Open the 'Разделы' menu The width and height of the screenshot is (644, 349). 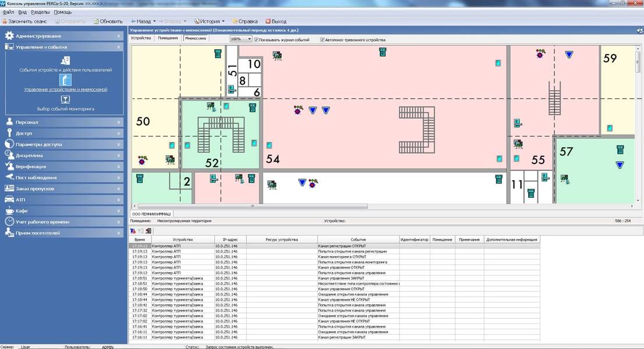coord(40,12)
